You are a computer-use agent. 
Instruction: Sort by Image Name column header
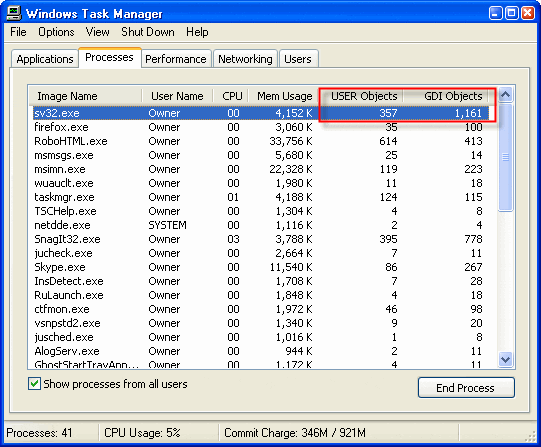tap(85, 96)
